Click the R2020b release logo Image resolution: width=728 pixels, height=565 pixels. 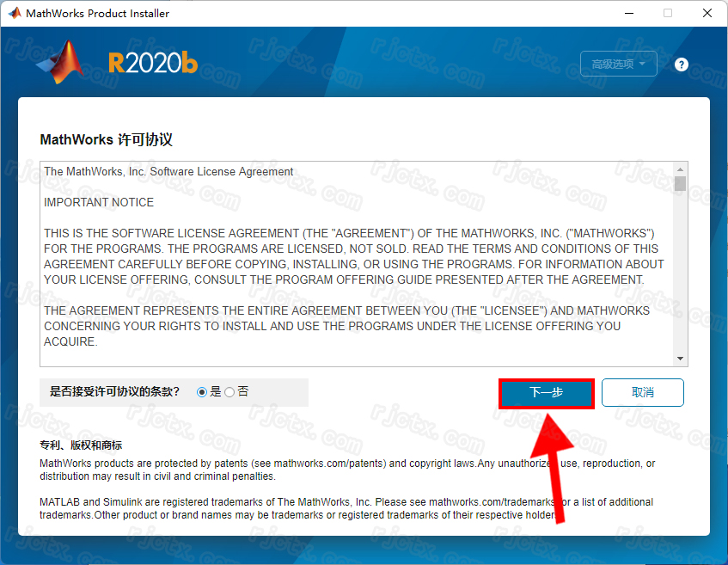153,63
